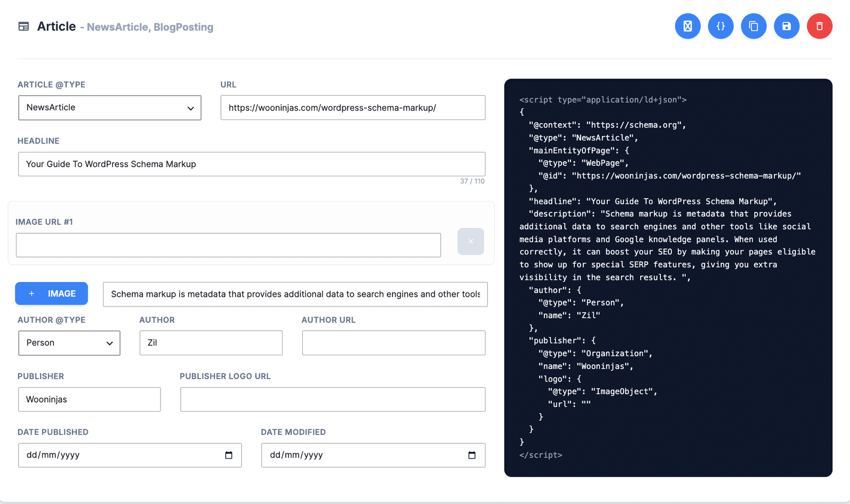Click the '"name": "Zil"' code line

tap(569, 315)
